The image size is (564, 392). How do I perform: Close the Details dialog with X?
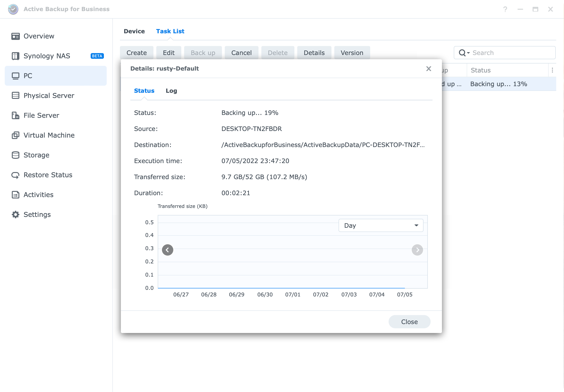point(428,68)
